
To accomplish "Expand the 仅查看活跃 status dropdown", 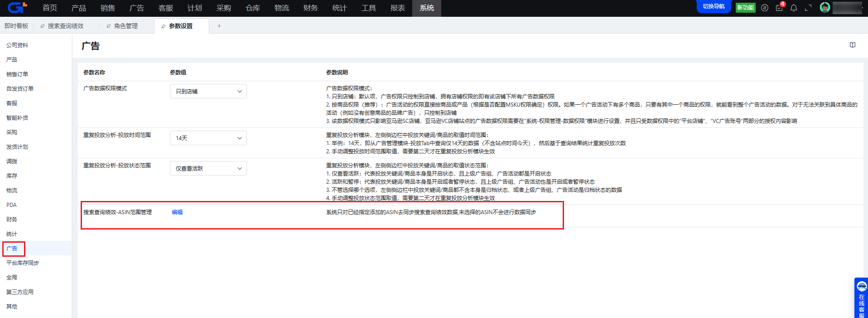I will pos(208,168).
